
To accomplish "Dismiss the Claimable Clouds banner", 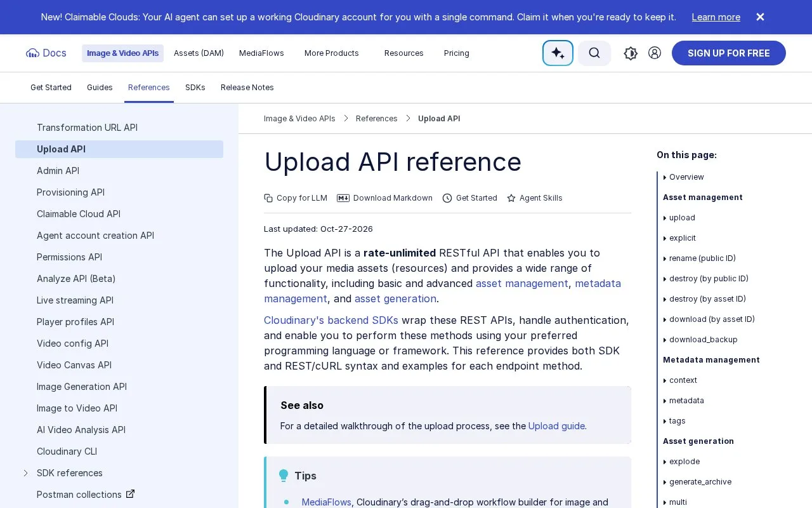I will coord(760,17).
